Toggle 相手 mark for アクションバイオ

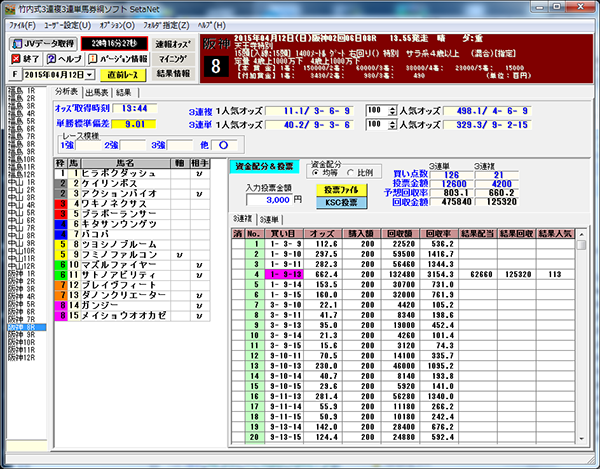(x=200, y=194)
